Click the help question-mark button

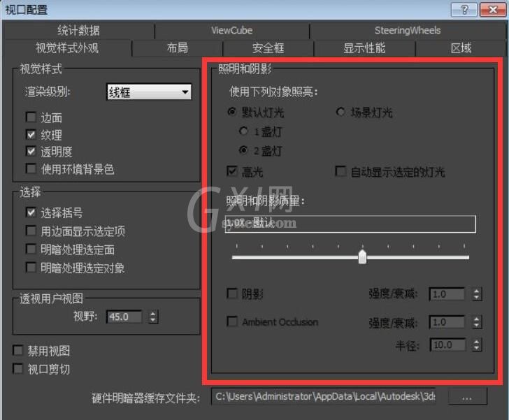click(x=464, y=10)
